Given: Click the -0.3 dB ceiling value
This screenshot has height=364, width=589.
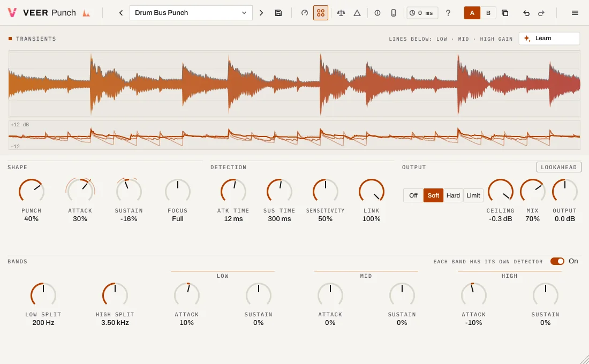Looking at the screenshot, I should click(500, 219).
